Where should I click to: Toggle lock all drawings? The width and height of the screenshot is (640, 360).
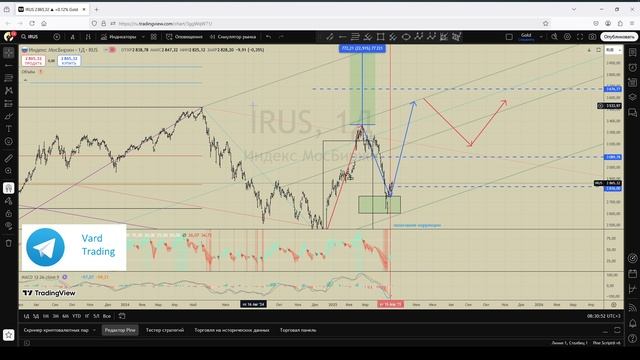(9, 213)
